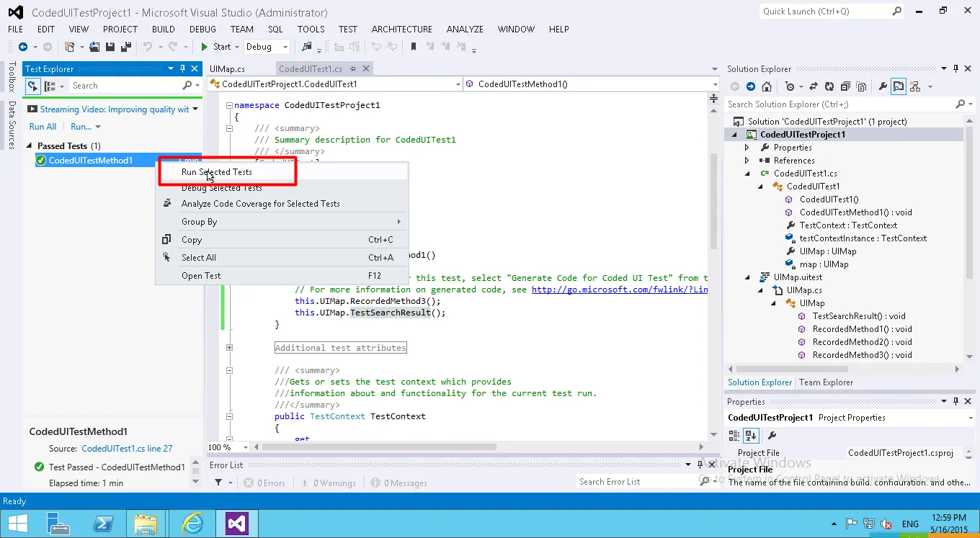Click the Run All link in Test Explorer
Viewport: 980px width, 538px height.
(43, 127)
